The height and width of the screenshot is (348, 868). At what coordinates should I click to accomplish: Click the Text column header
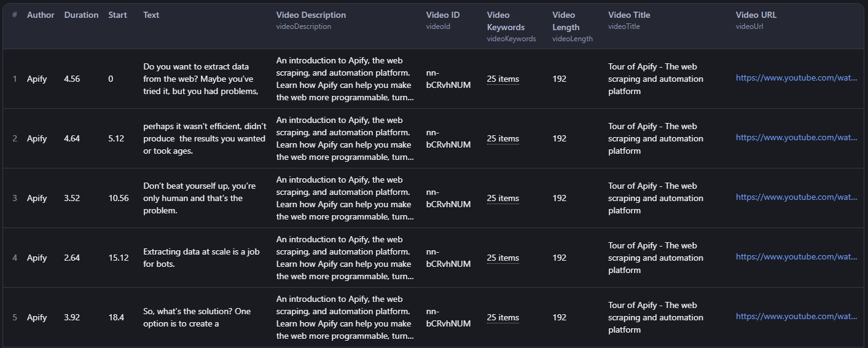pos(151,15)
